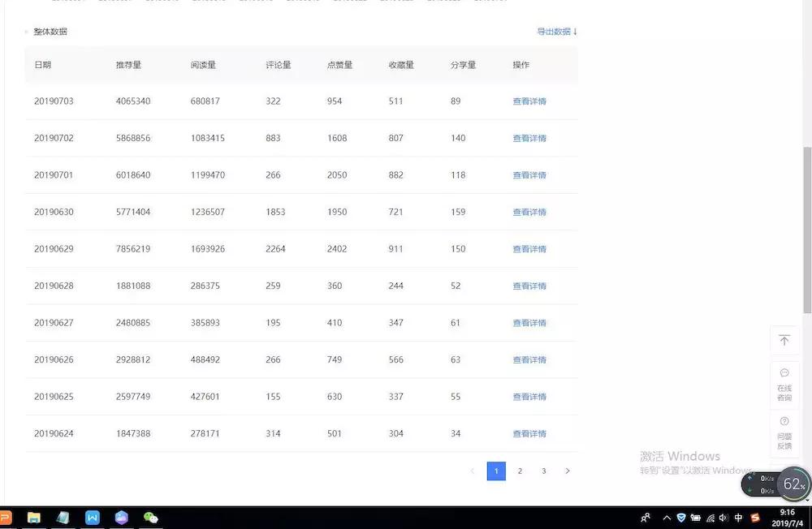Toggle 中 input language indicator
Viewport: 812px width, 529px height.
point(738,518)
